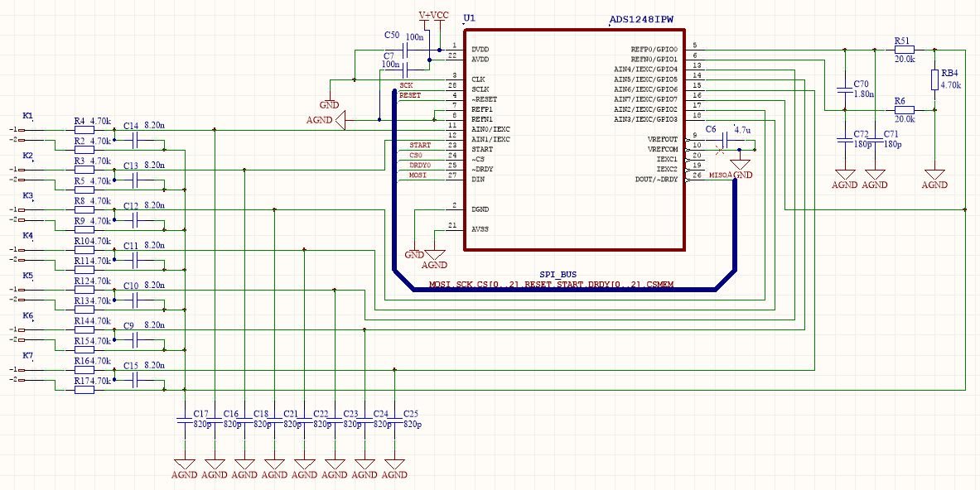980x490 pixels.
Task: Select the V+ power port
Action: point(424,19)
